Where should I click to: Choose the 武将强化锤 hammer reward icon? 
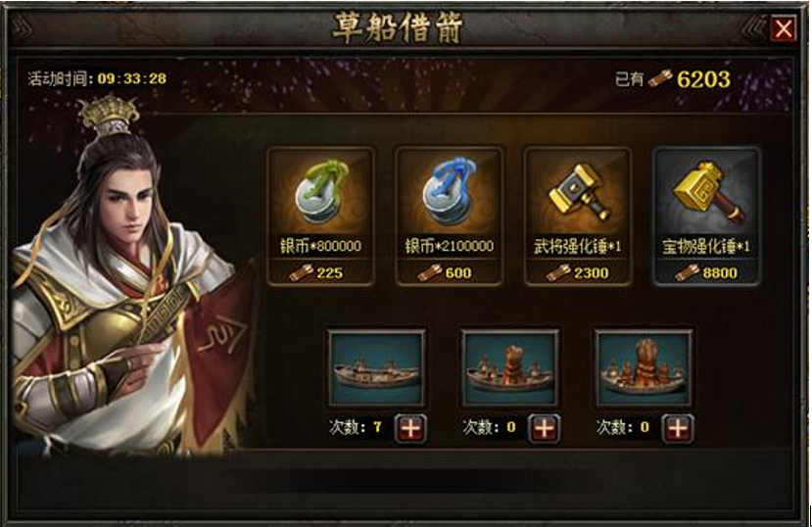click(577, 194)
